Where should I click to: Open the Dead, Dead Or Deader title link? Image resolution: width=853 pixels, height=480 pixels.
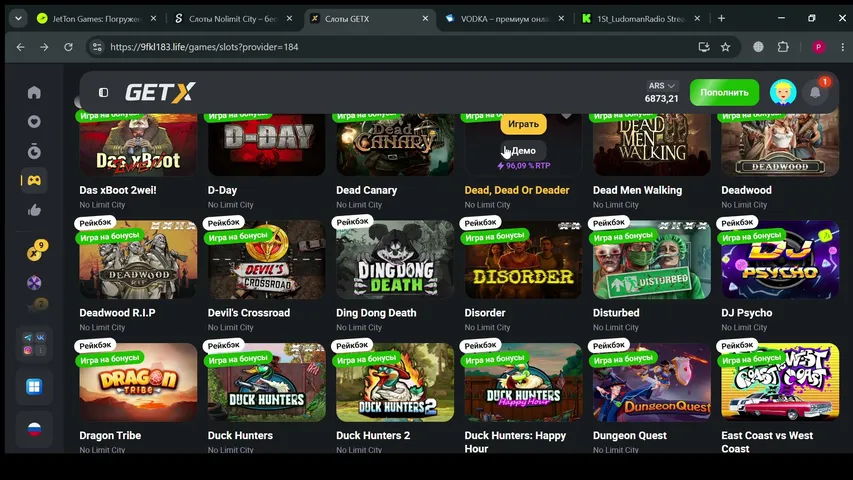pyautogui.click(x=517, y=190)
